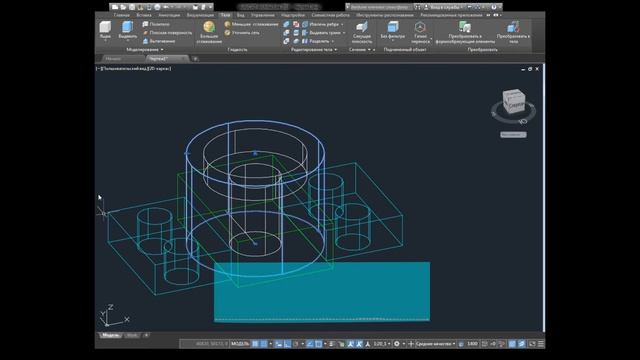The width and height of the screenshot is (640, 360).
Task: Click New drawing icon in quick access toolbar
Action: point(115,7)
